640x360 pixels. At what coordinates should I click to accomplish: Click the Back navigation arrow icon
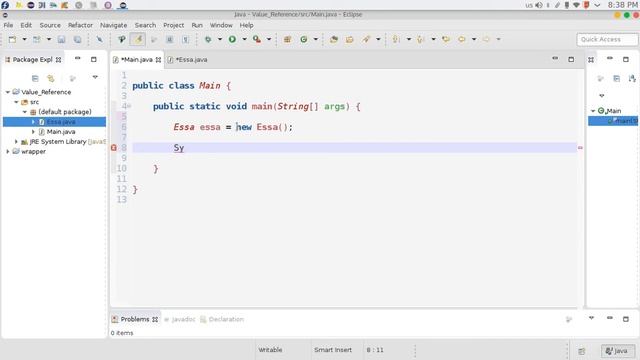click(x=462, y=39)
